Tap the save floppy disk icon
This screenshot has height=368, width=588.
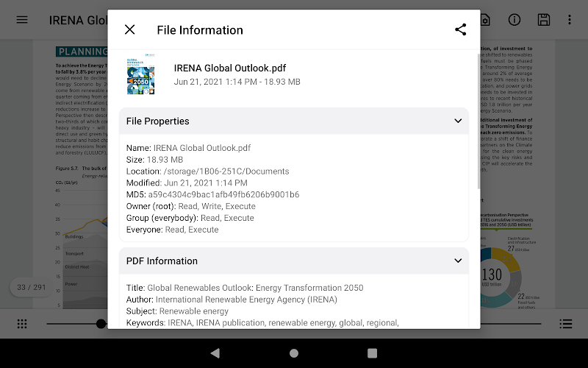tap(544, 20)
